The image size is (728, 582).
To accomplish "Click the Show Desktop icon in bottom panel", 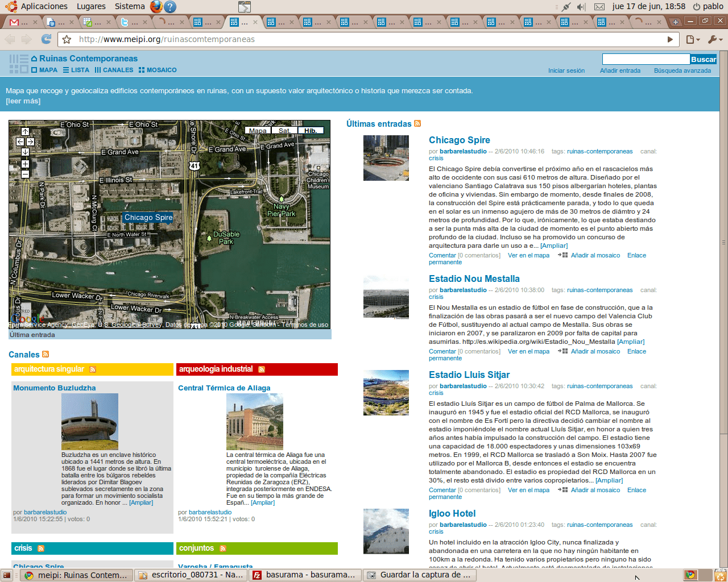I will point(7,575).
